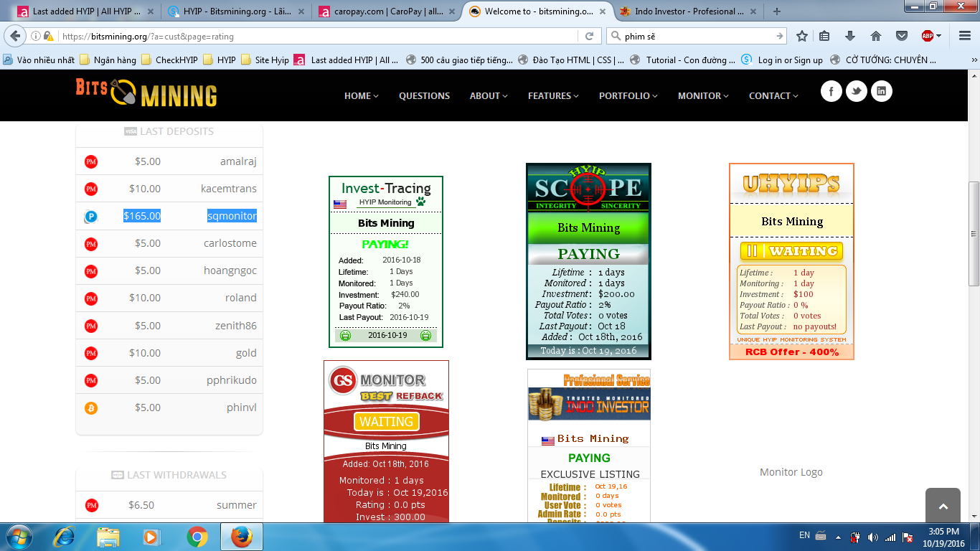Expand the HOME menu dropdown

click(362, 95)
